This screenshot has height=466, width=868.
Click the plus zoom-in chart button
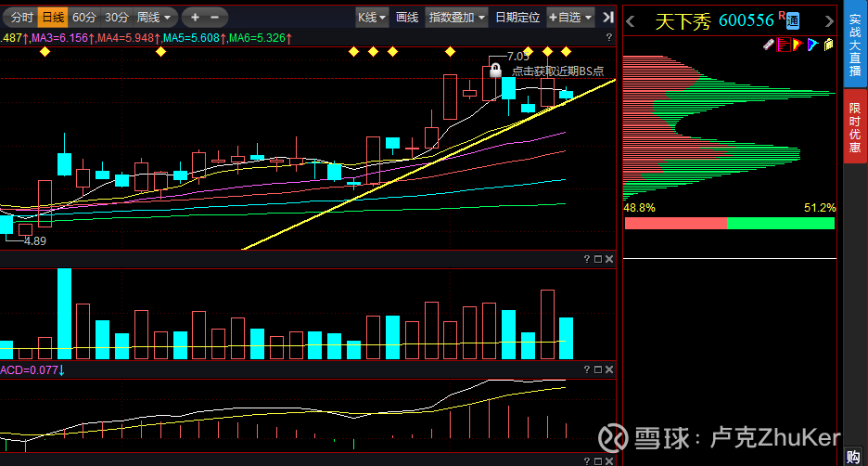click(195, 17)
